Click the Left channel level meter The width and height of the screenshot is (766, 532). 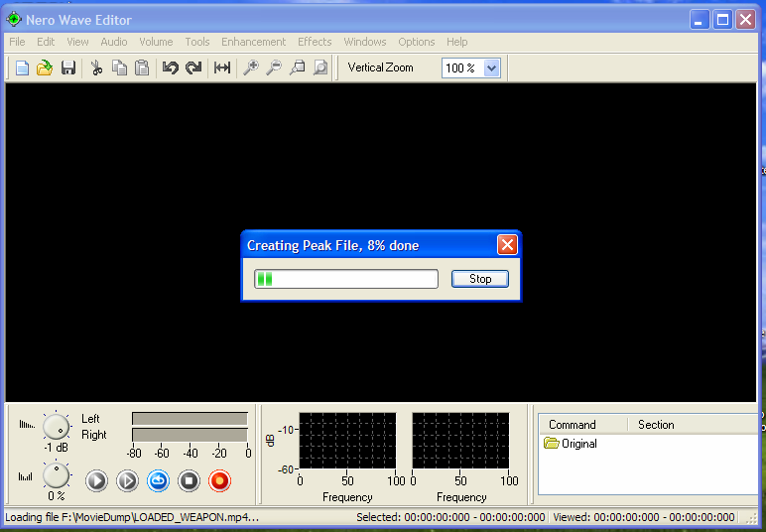(191, 419)
